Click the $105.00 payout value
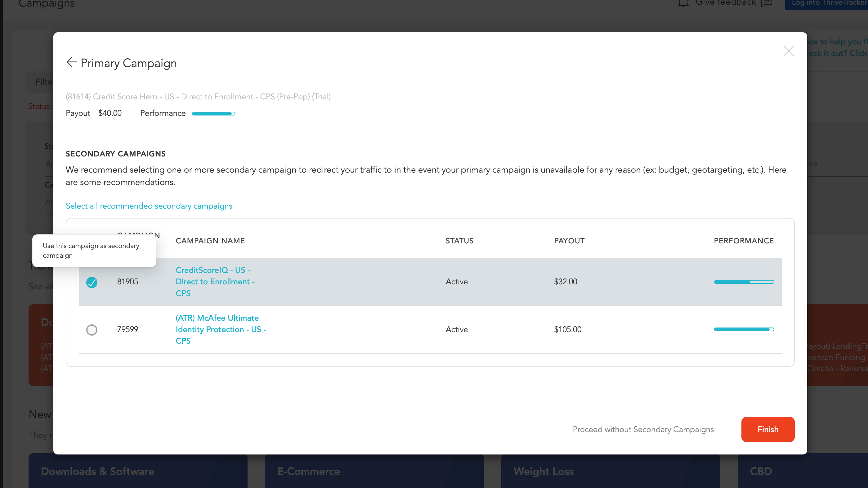 567,329
